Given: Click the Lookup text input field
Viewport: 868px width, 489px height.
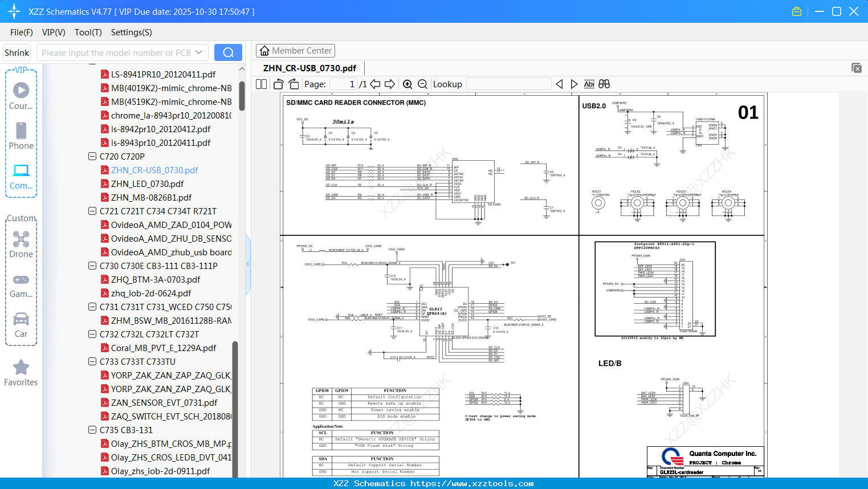Looking at the screenshot, I should click(508, 84).
